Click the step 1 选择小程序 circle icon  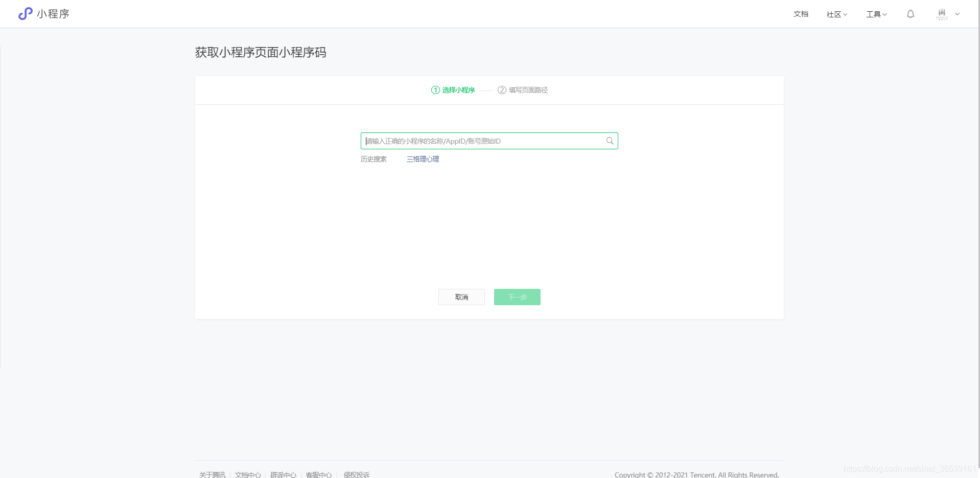tap(435, 90)
